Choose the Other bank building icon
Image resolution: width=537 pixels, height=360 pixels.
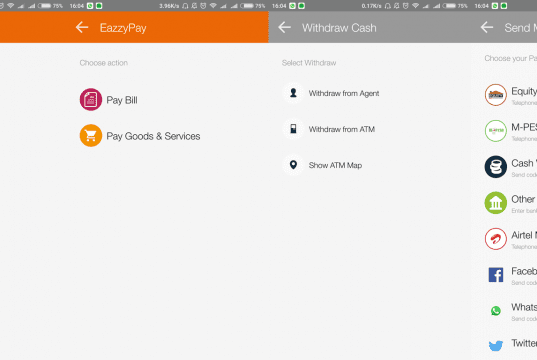pos(496,203)
